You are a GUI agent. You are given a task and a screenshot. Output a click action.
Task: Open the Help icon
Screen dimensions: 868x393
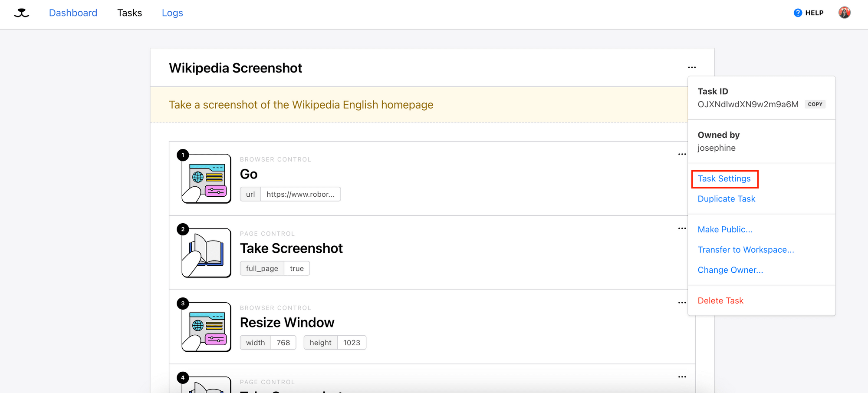click(x=798, y=13)
